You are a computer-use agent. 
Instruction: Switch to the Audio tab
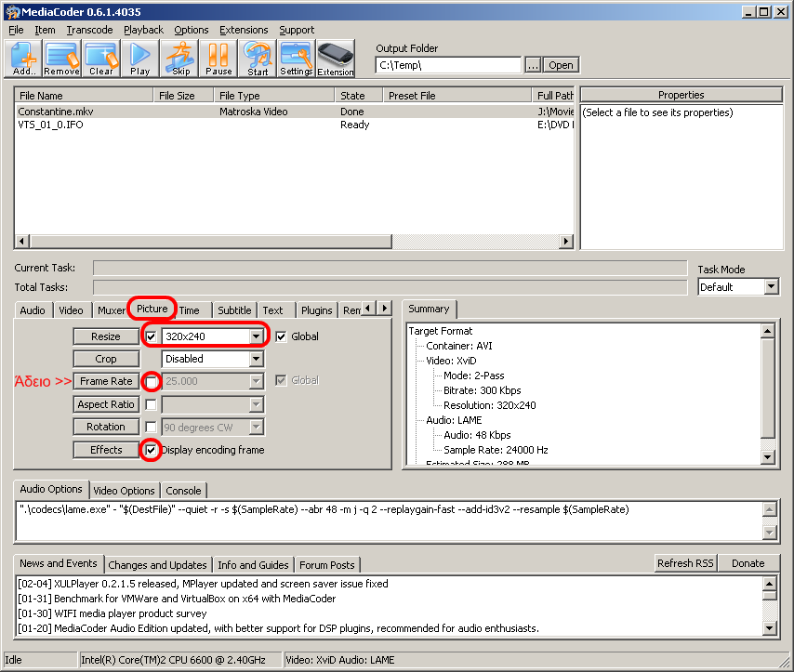pyautogui.click(x=33, y=310)
